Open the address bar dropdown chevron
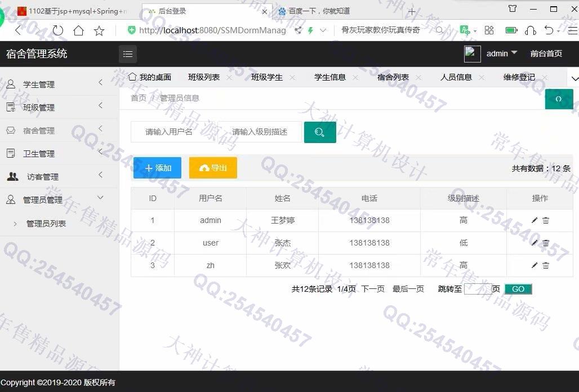Image resolution: width=579 pixels, height=392 pixels. pos(323,30)
